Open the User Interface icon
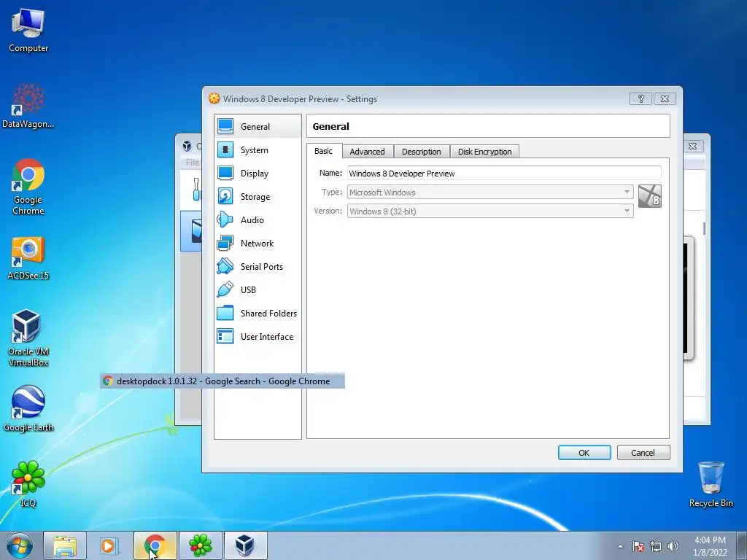 coord(225,336)
